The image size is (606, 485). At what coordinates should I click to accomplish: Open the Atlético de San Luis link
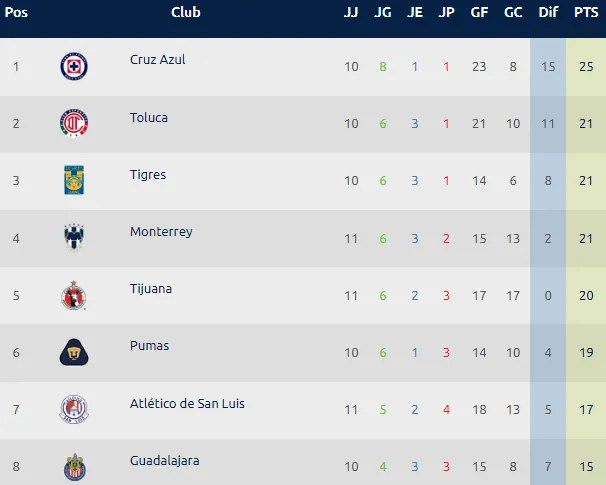click(x=187, y=404)
